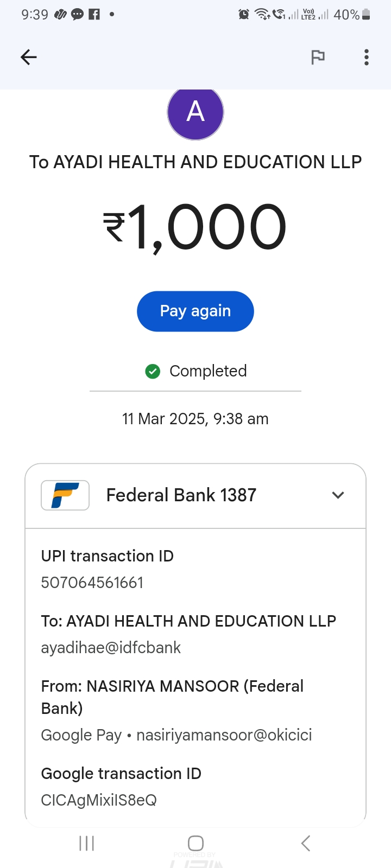Expand the Federal Bank 1387 chevron
This screenshot has width=391, height=868.
(338, 495)
